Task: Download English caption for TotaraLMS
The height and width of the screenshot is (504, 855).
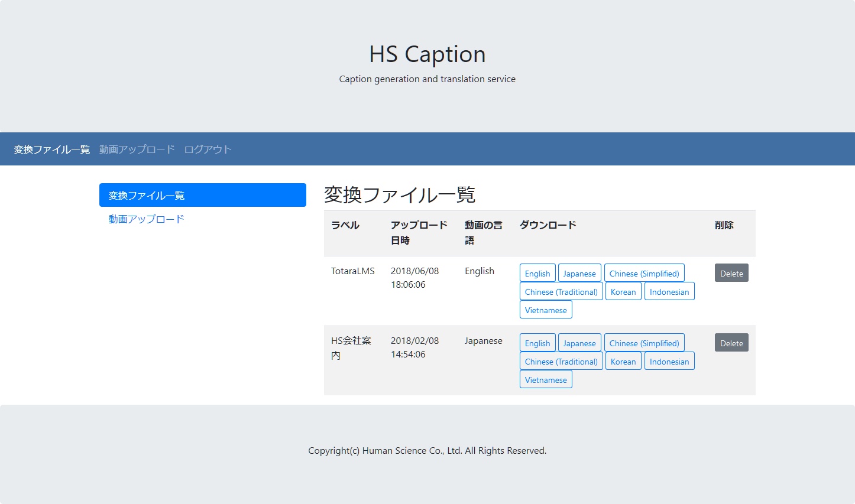Action: (537, 273)
